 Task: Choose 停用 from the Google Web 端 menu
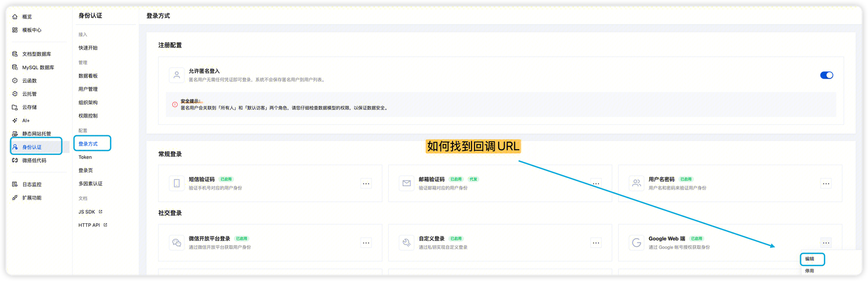[810, 271]
